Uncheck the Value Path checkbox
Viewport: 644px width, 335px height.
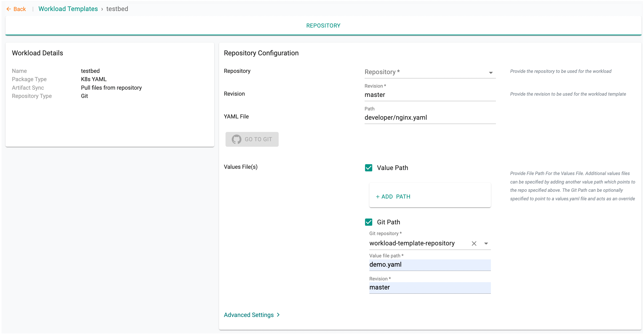pyautogui.click(x=369, y=168)
